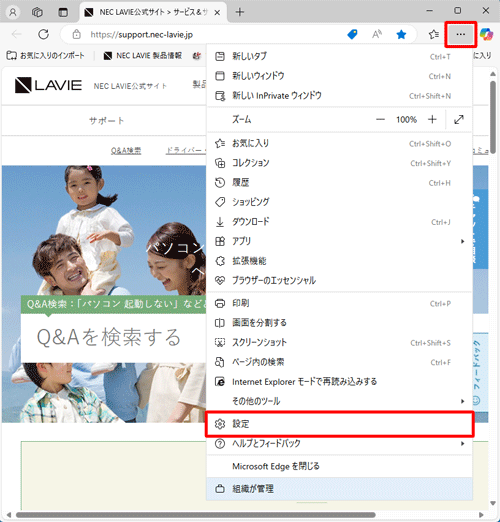Screen dimensions: 500x522
Task: Click the Settings and more (…) button
Action: click(461, 34)
